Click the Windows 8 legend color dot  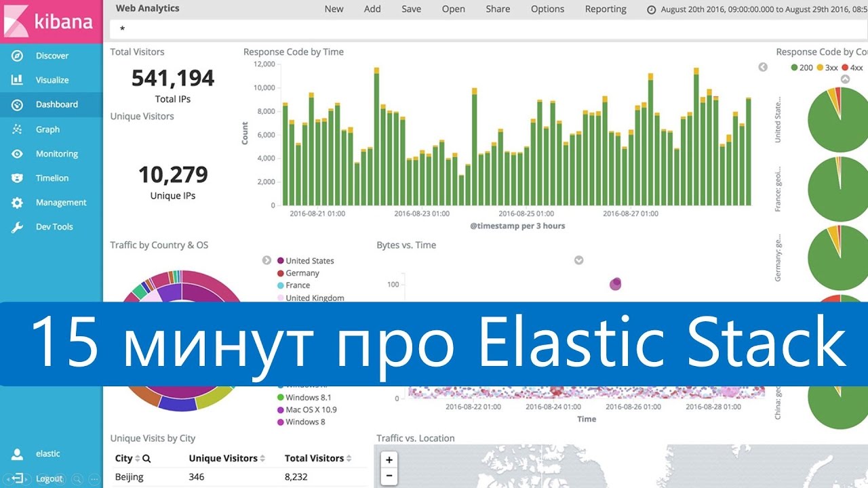point(280,422)
